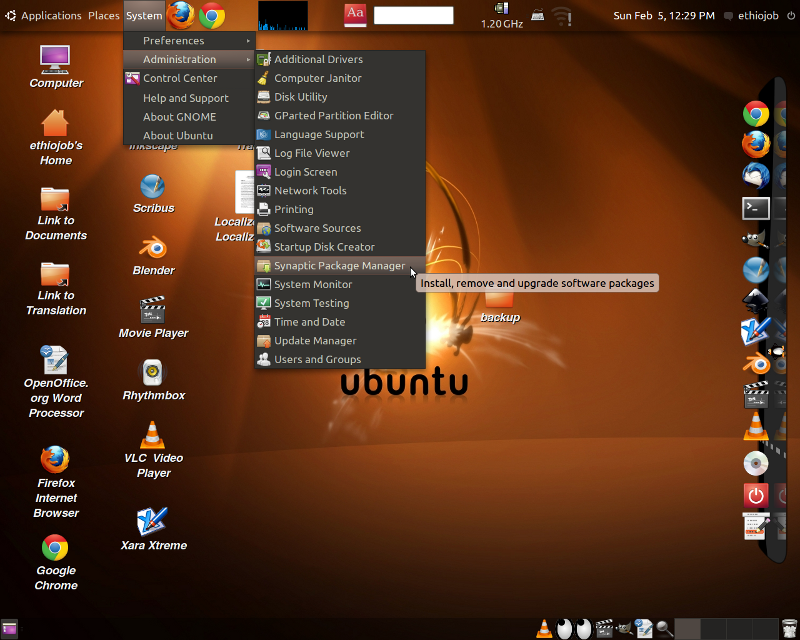This screenshot has width=800, height=640.
Task: Launch Firefox Internet Browser desktop icon
Action: (56, 482)
